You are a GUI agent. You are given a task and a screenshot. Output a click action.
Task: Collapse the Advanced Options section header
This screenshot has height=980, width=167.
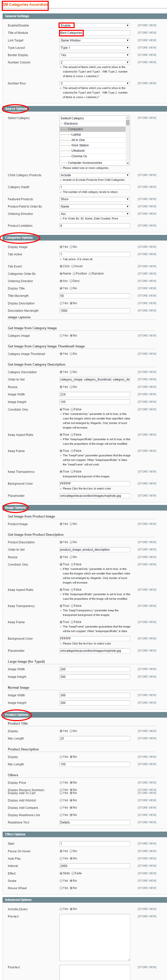coord(85,900)
